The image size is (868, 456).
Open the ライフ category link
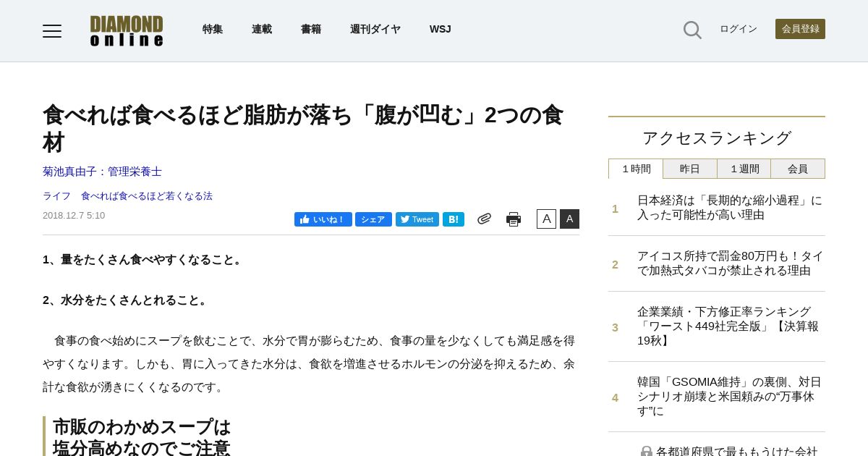point(56,195)
